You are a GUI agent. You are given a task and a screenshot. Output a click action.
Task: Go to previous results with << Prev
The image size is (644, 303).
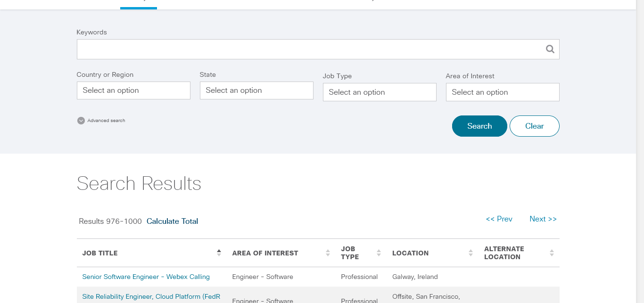[x=499, y=219]
